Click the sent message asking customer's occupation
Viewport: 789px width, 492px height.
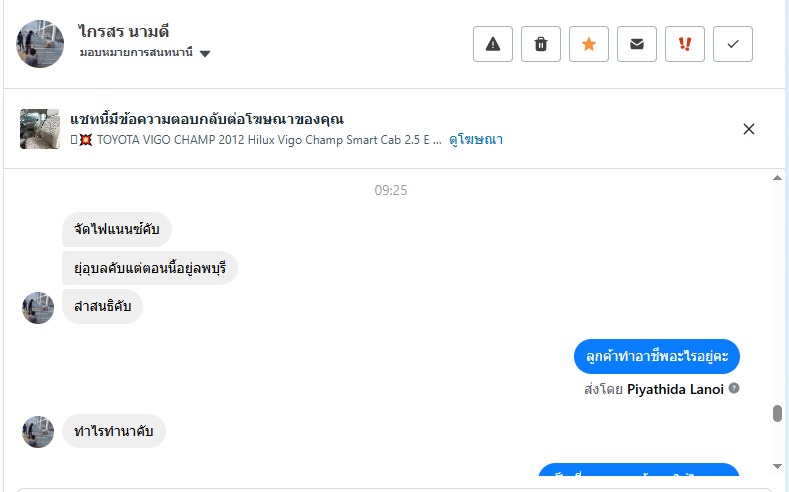point(657,357)
